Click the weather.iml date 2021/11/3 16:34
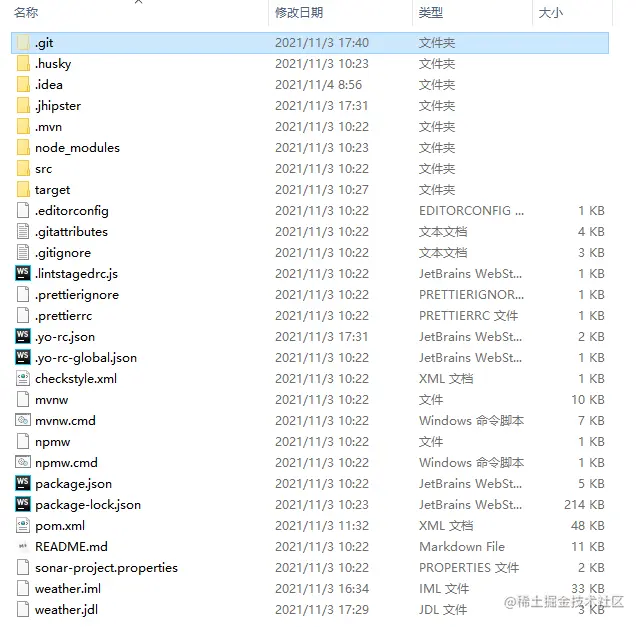642x627 pixels. [x=322, y=589]
